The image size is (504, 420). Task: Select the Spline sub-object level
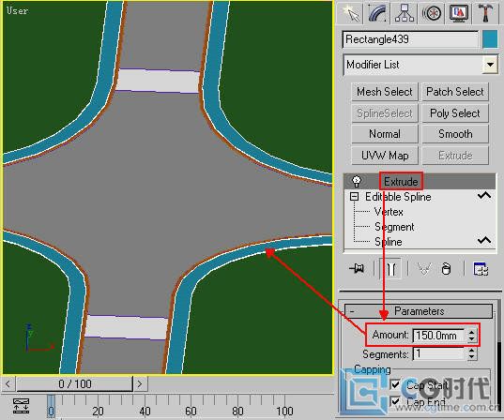point(389,242)
